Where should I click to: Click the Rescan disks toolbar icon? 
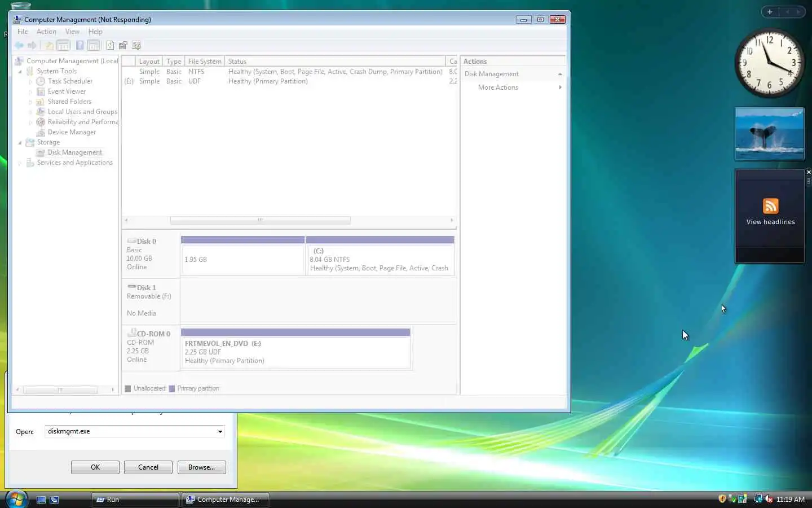[x=123, y=45]
